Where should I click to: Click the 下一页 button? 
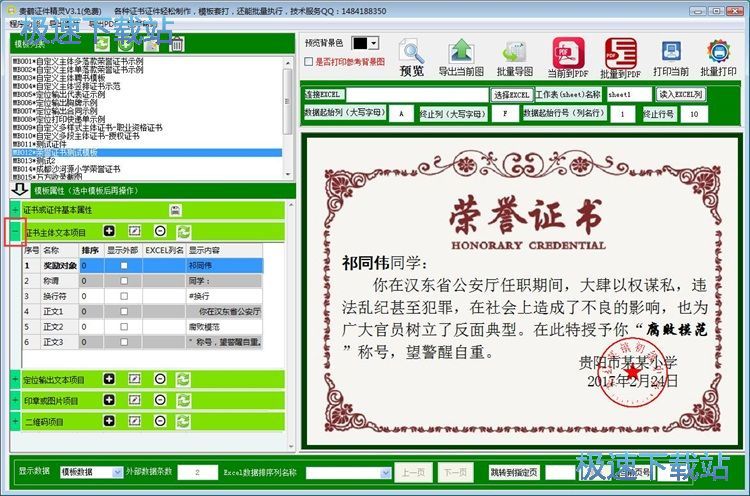coord(455,473)
